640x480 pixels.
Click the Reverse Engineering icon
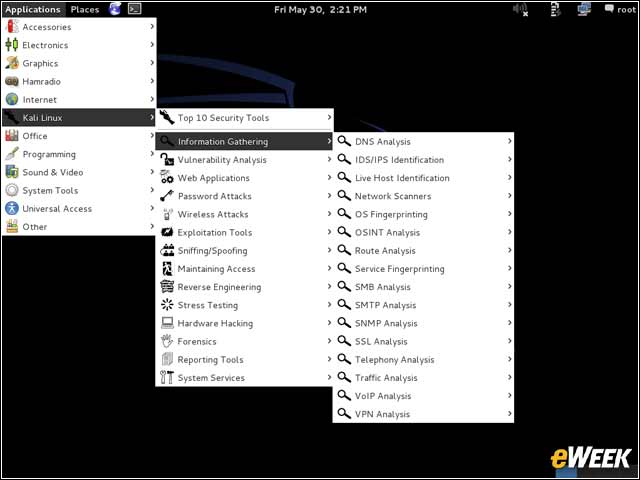(x=167, y=286)
